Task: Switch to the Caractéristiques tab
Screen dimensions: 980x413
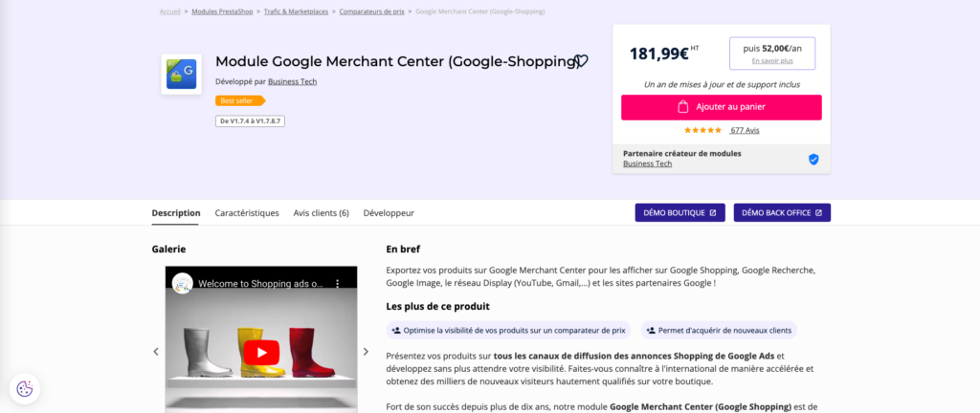Action: 247,213
